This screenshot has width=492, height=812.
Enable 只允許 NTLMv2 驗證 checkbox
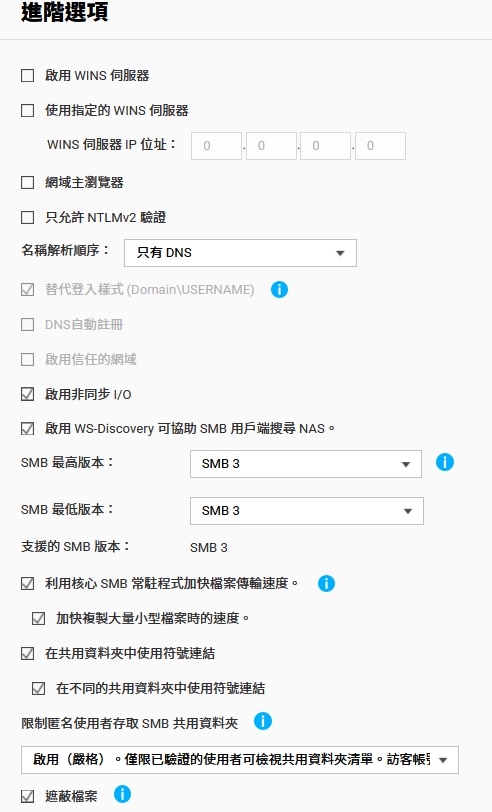pyautogui.click(x=27, y=218)
